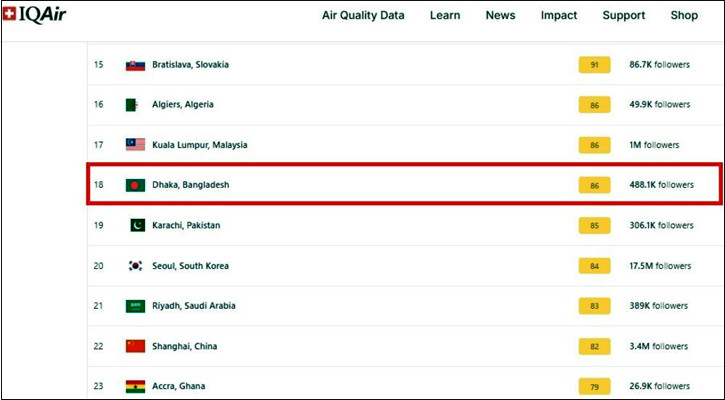The height and width of the screenshot is (400, 725).
Task: Click "488.1K followers" text
Action: pyautogui.click(x=662, y=185)
